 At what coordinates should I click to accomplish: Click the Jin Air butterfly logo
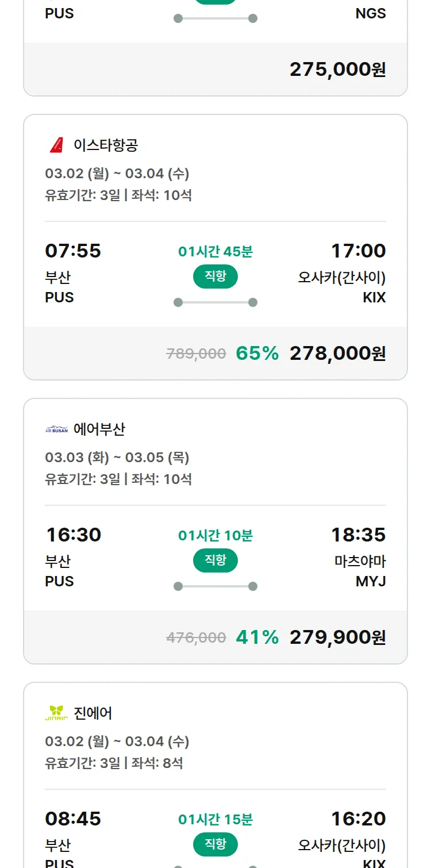tap(56, 713)
